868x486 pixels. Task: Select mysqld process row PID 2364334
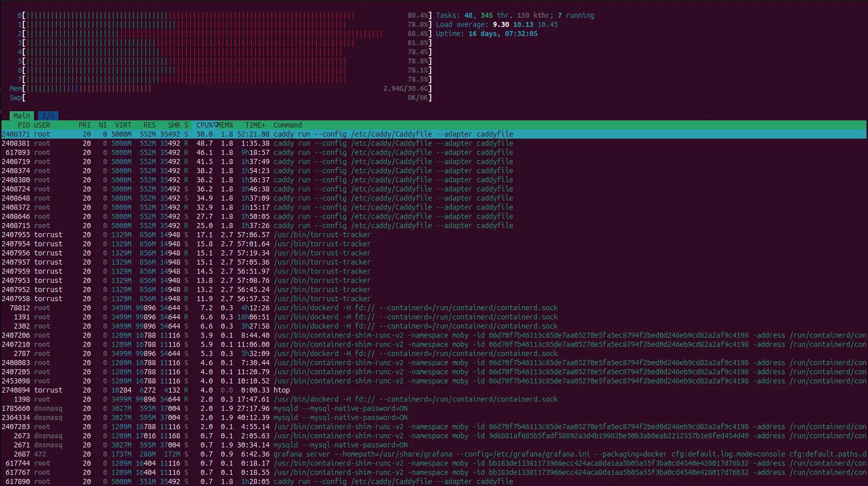434,417
